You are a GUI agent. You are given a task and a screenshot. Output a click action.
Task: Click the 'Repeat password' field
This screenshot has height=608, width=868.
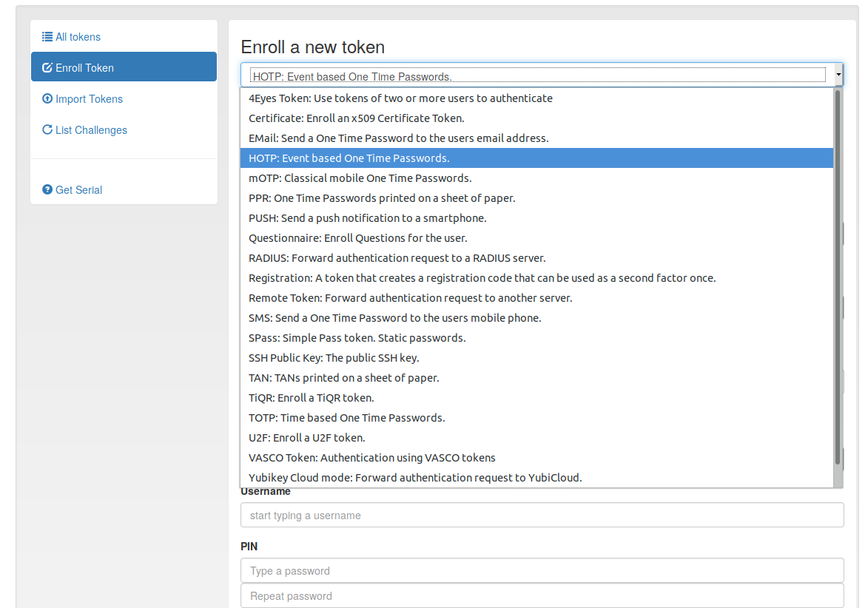point(542,596)
